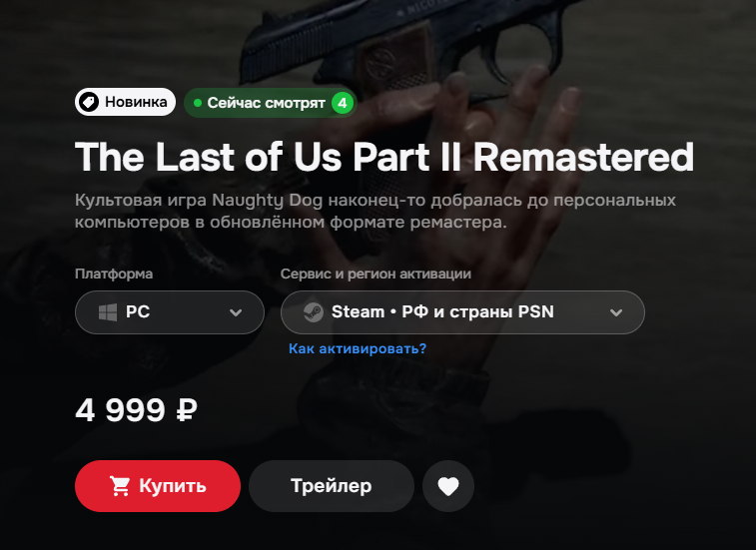Open the Трейлер button

(x=332, y=486)
